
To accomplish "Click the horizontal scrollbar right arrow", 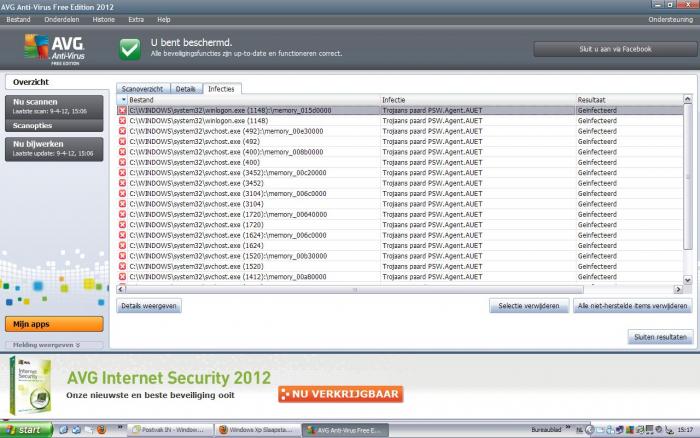I will point(678,289).
